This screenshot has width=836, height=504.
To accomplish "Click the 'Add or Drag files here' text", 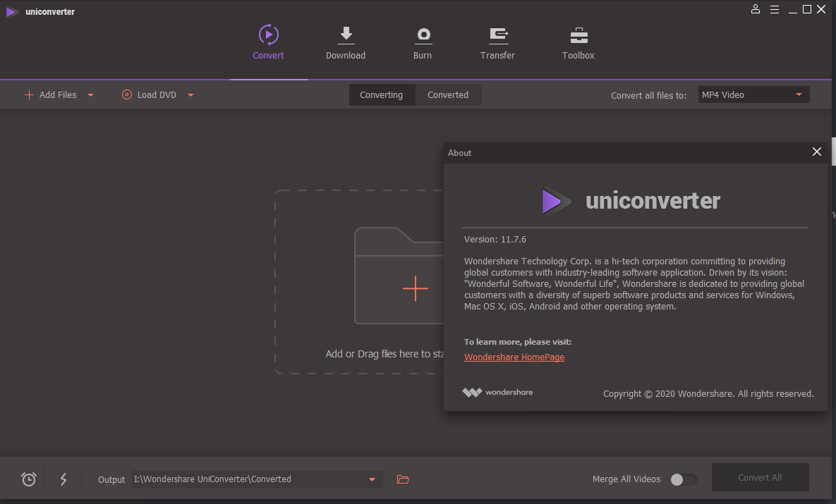I will pyautogui.click(x=385, y=354).
